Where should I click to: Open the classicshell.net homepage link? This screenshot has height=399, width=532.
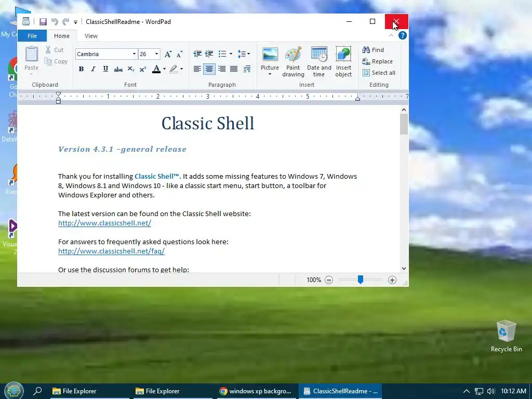coord(104,223)
